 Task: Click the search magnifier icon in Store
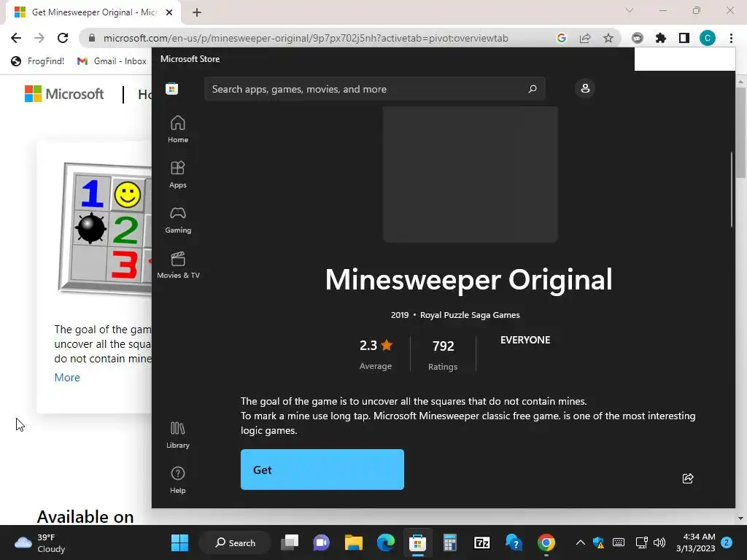(x=533, y=88)
